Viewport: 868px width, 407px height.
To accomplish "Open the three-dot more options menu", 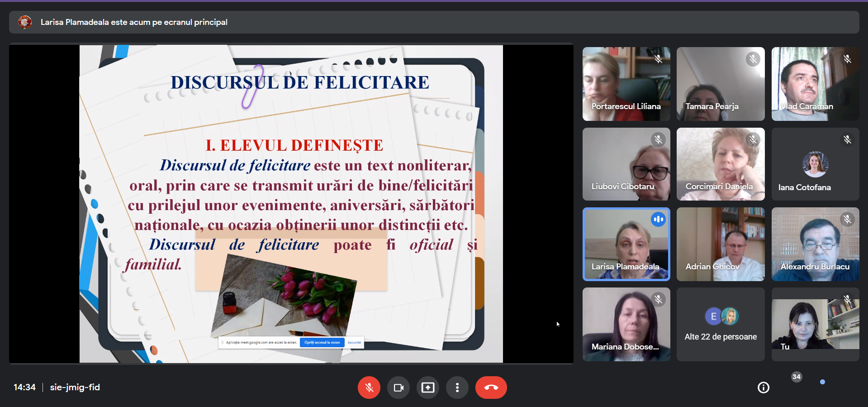I will 457,388.
